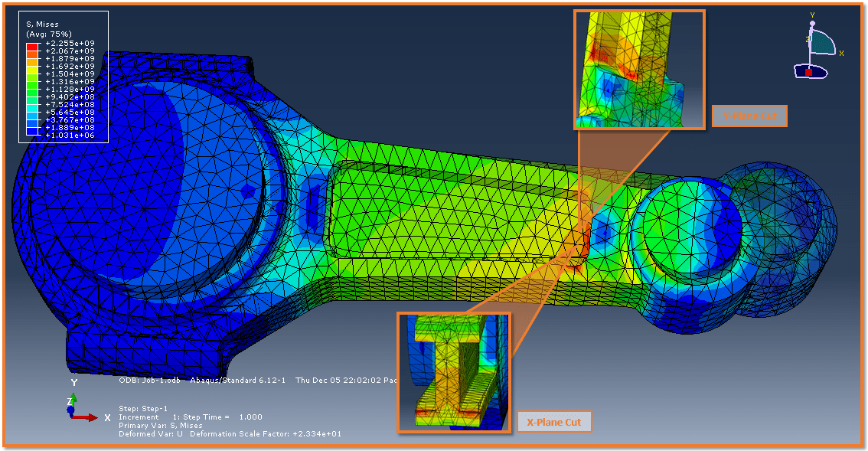Select the 'Step: Step-1' state line
The image size is (868, 451).
pos(143,408)
